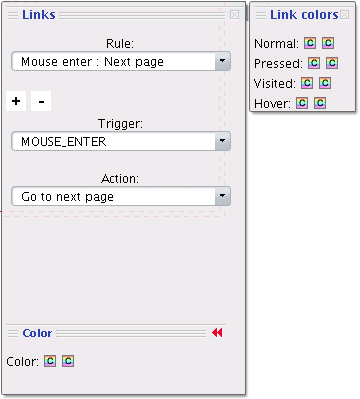360x399 pixels.
Task: Click the first Normal link color swatch
Action: coord(310,43)
